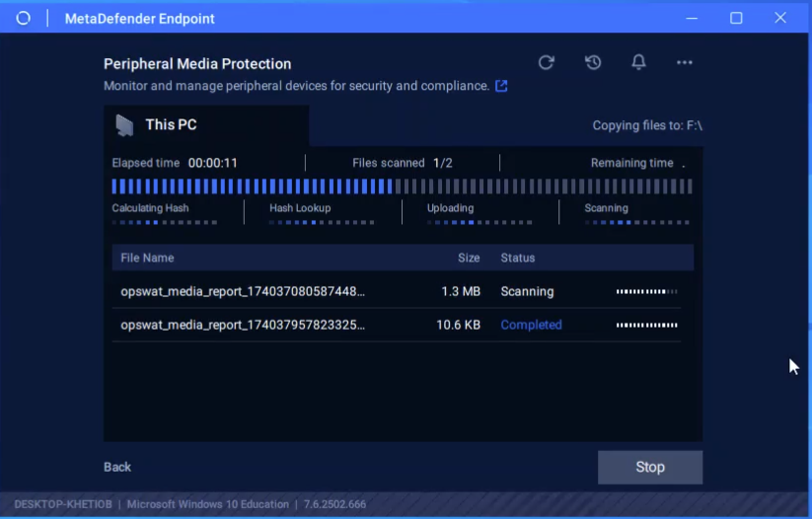
Task: Click the overall scan progress bar
Action: click(x=402, y=186)
